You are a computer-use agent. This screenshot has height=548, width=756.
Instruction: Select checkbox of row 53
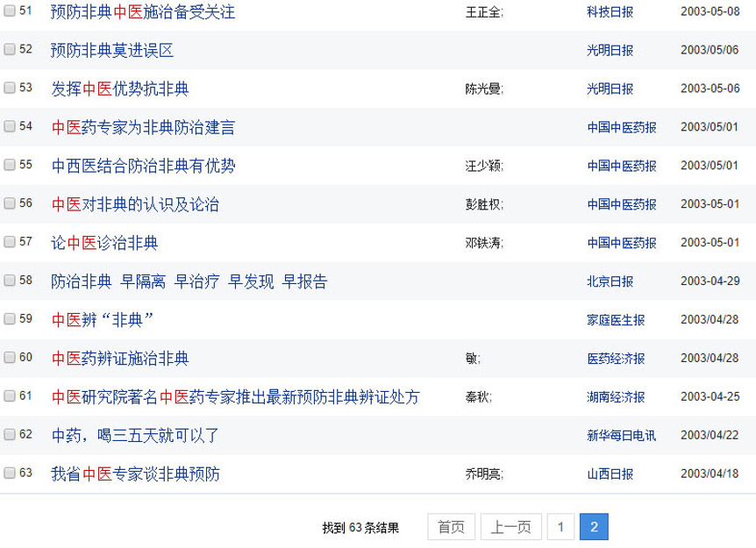10,88
